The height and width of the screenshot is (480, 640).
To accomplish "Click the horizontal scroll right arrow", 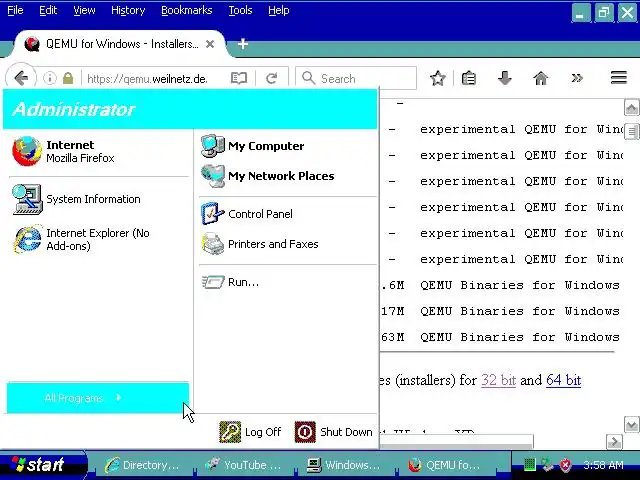I will [614, 442].
